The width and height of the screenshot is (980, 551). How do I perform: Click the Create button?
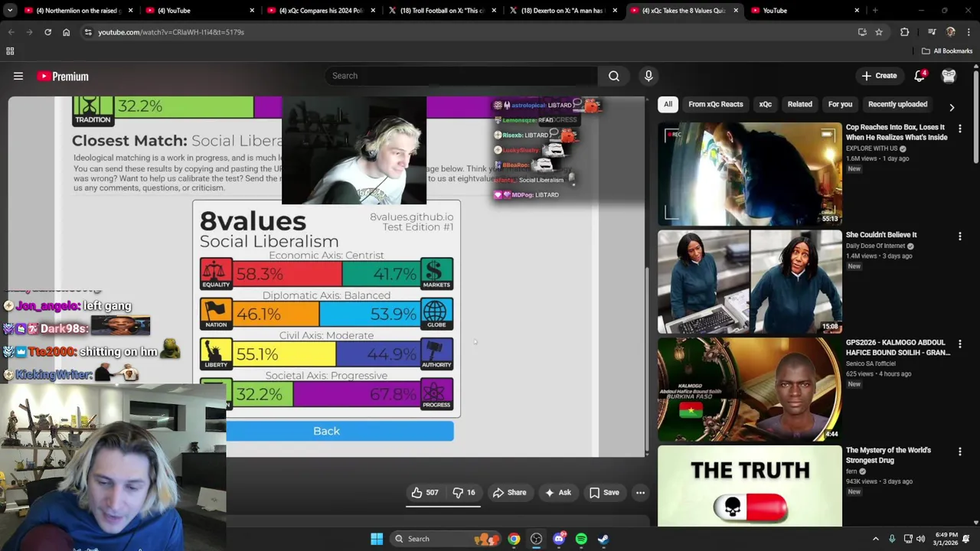(879, 76)
